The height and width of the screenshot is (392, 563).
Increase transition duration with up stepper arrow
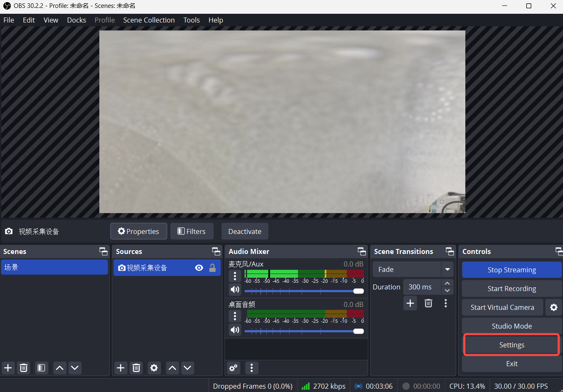pyautogui.click(x=447, y=283)
